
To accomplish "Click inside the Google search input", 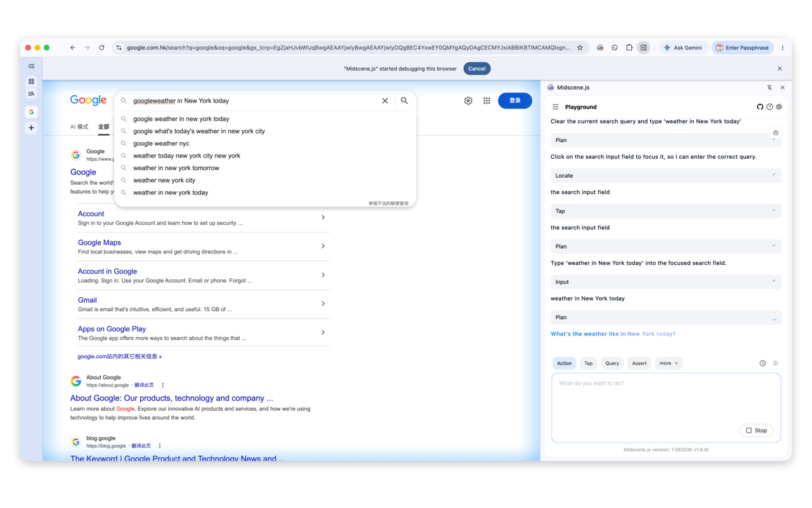I will 254,100.
